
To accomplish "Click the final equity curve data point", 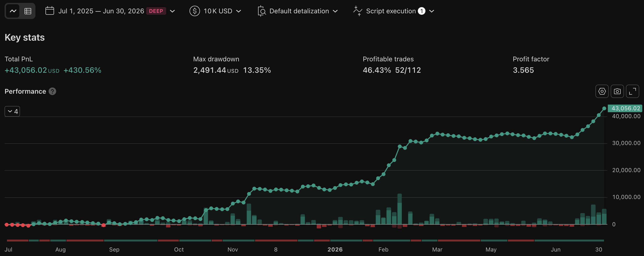I will click(x=604, y=108).
